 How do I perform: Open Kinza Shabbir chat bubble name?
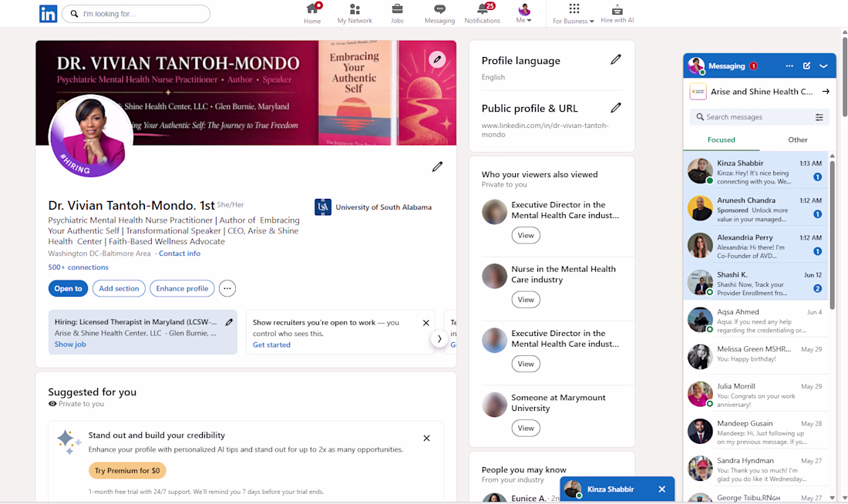coord(611,489)
